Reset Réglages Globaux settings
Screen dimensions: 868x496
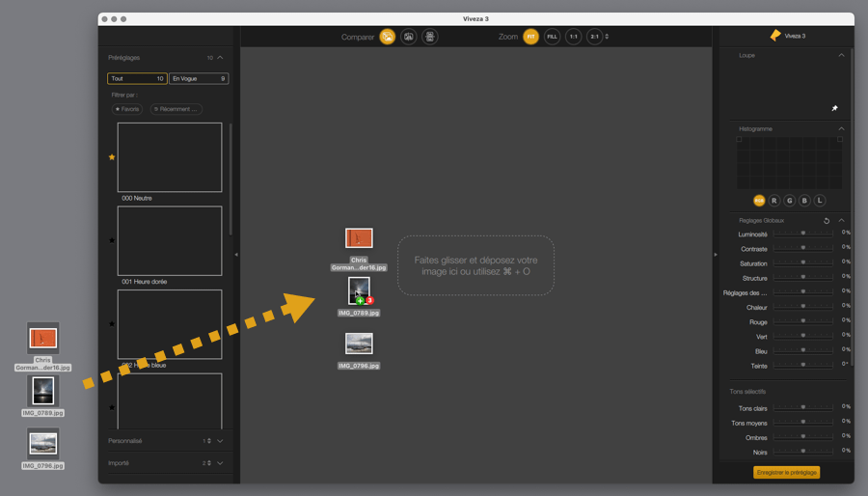click(x=827, y=220)
